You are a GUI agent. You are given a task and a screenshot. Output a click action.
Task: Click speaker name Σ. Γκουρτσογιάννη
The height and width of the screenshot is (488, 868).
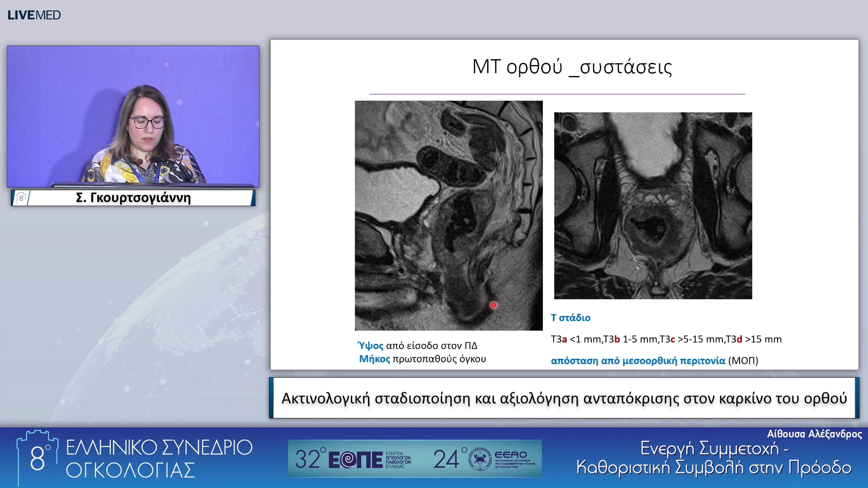tap(133, 198)
